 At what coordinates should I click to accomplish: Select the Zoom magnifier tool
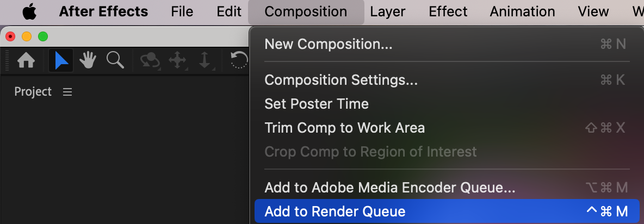[115, 60]
